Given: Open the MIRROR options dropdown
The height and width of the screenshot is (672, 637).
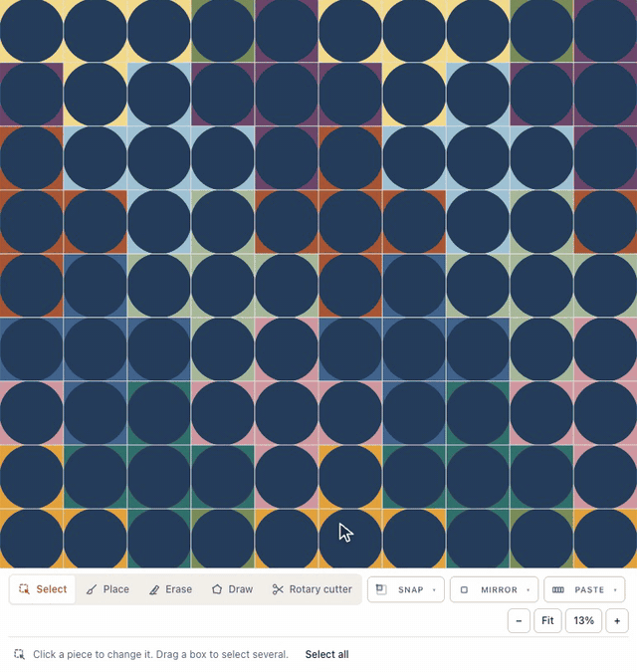Looking at the screenshot, I should 494,589.
